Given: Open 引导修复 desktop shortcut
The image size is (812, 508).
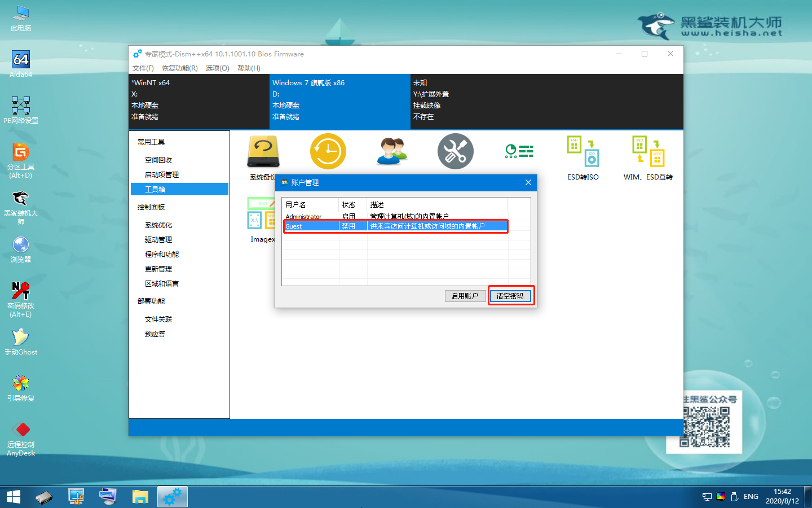Looking at the screenshot, I should [x=21, y=388].
